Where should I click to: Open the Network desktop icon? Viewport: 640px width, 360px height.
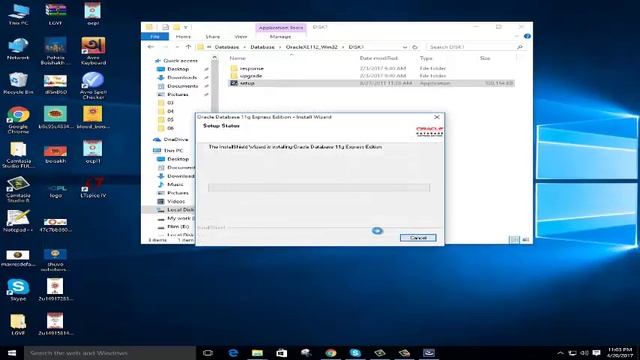[18, 49]
